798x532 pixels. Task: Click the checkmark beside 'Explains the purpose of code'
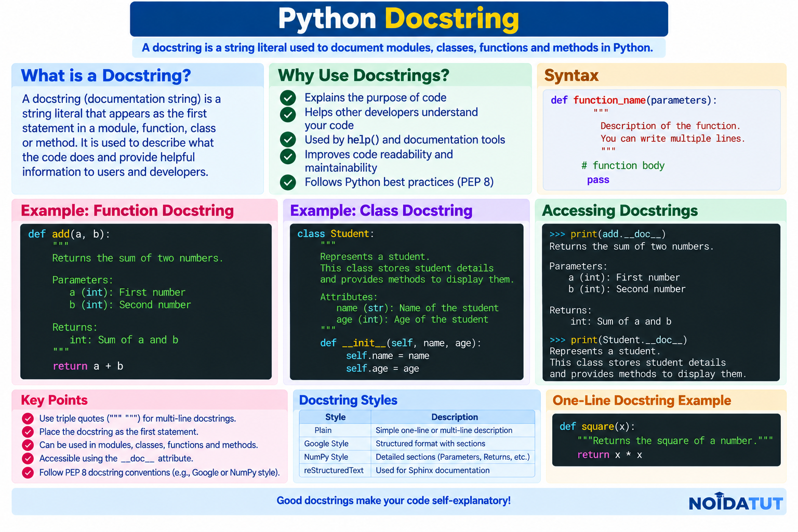point(288,98)
